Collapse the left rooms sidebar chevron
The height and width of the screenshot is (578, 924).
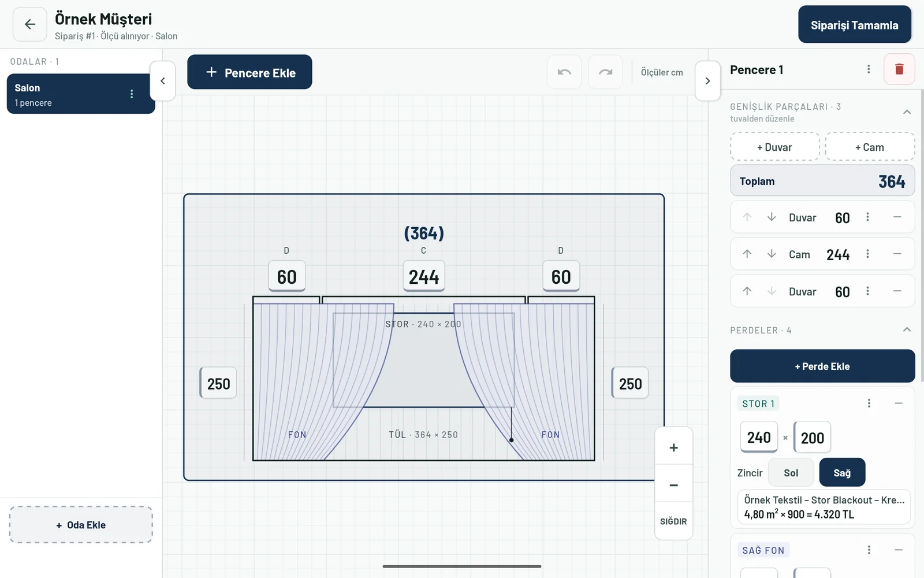click(x=162, y=81)
